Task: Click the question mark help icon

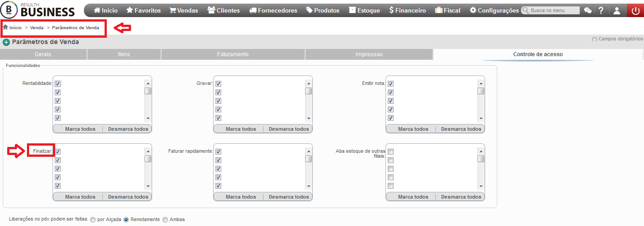Action: (x=601, y=10)
